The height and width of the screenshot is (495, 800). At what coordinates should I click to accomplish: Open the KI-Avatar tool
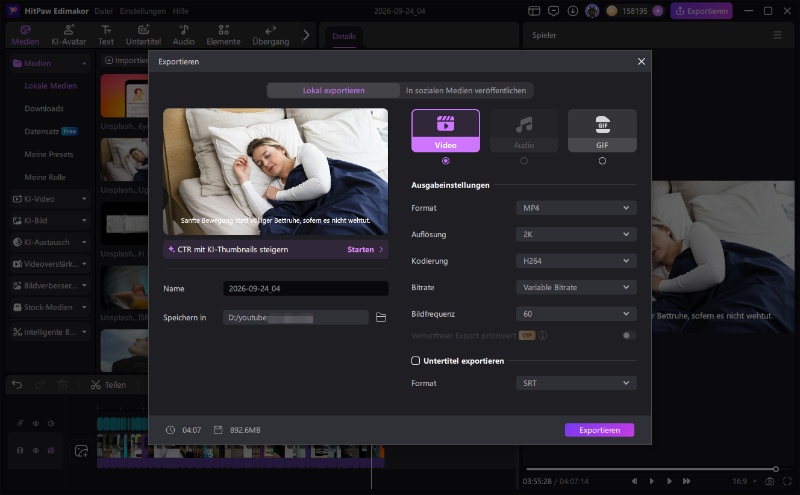[68, 35]
